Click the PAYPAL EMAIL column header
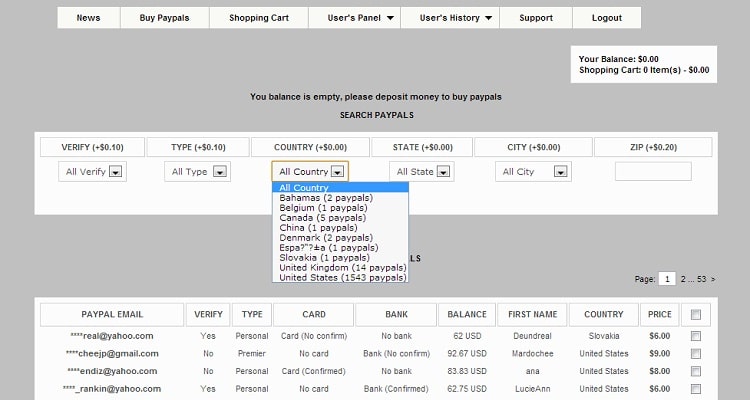This screenshot has height=400, width=750. click(112, 314)
